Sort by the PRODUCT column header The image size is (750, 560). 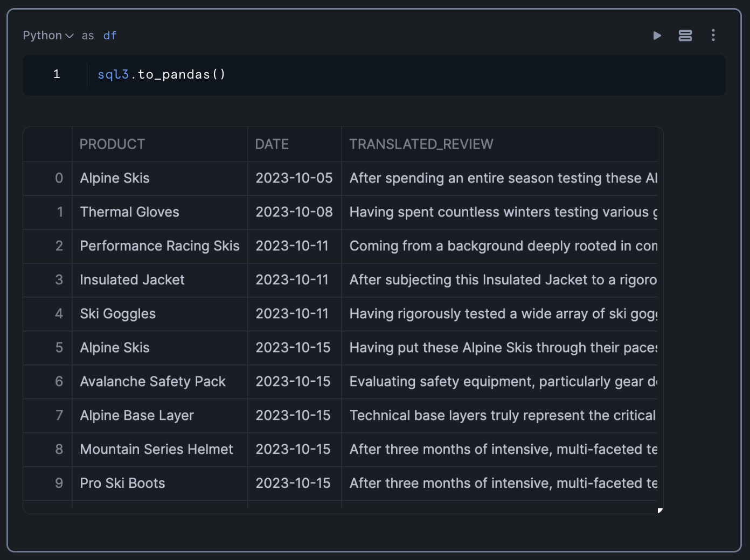coord(113,144)
